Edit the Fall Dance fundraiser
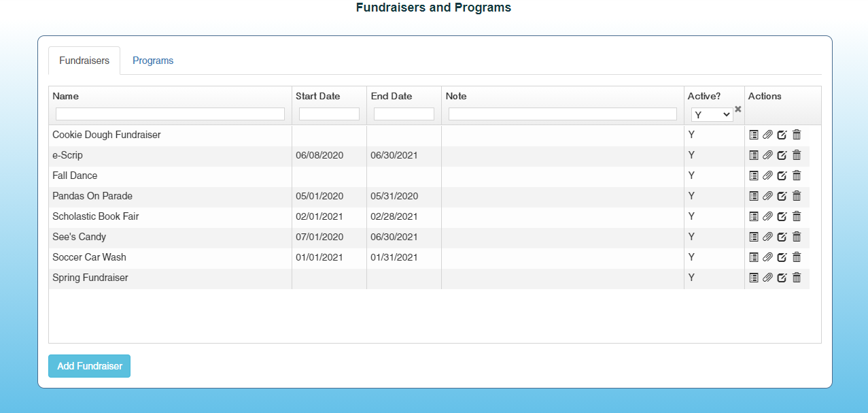Screen dimensions: 868x413 [x=782, y=176]
